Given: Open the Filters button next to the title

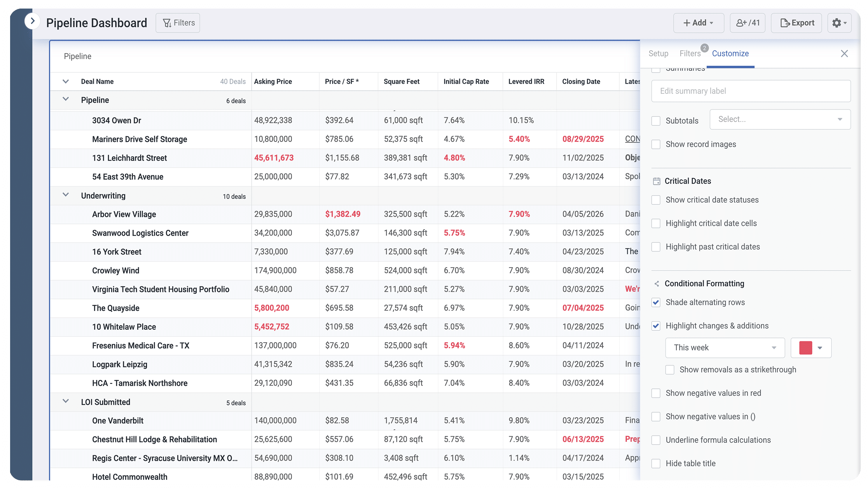Looking at the screenshot, I should tap(178, 23).
